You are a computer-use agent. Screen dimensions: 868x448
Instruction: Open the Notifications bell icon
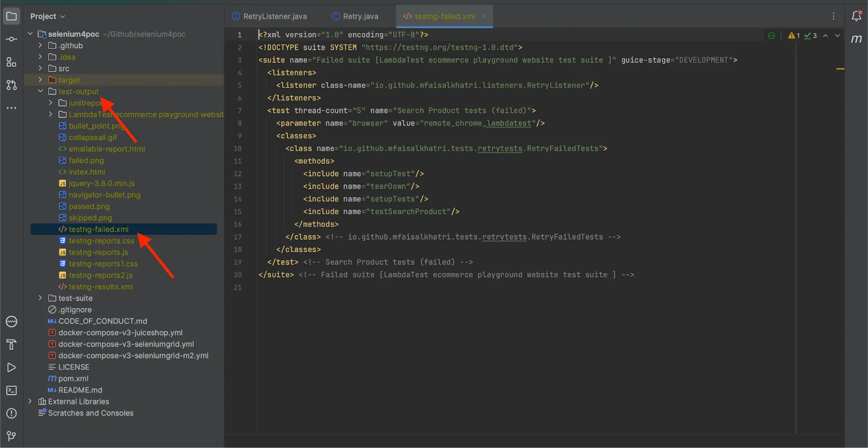click(857, 16)
